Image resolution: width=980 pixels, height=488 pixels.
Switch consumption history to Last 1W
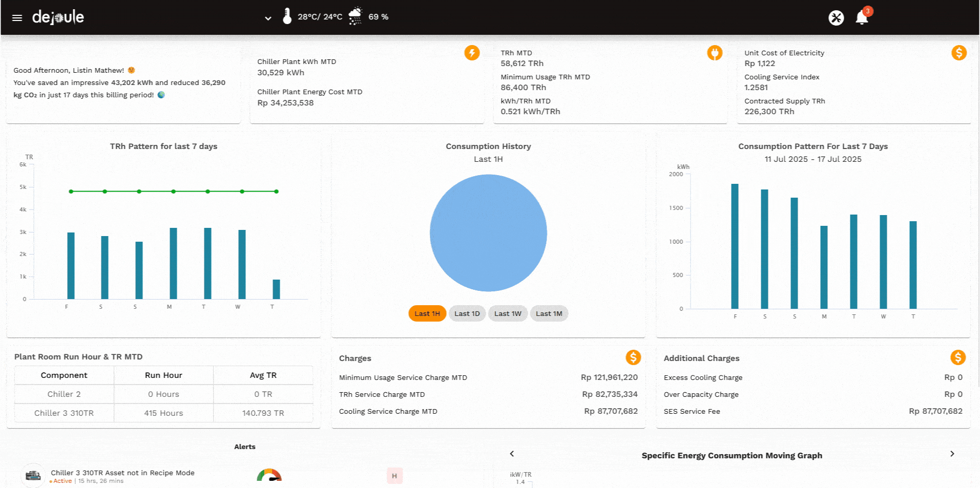tap(508, 313)
